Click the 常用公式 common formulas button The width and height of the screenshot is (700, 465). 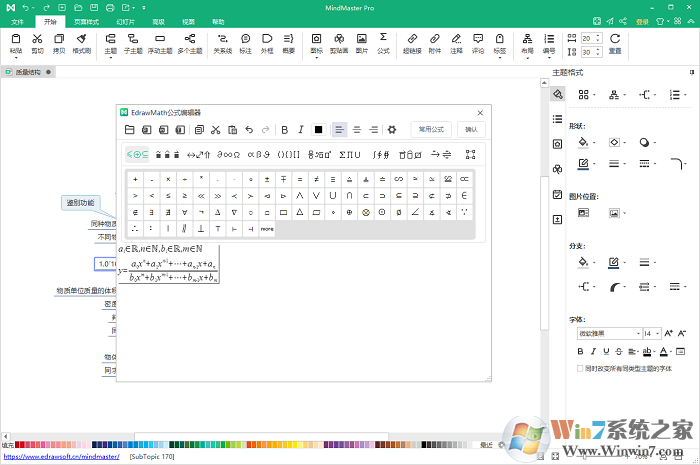click(x=431, y=129)
